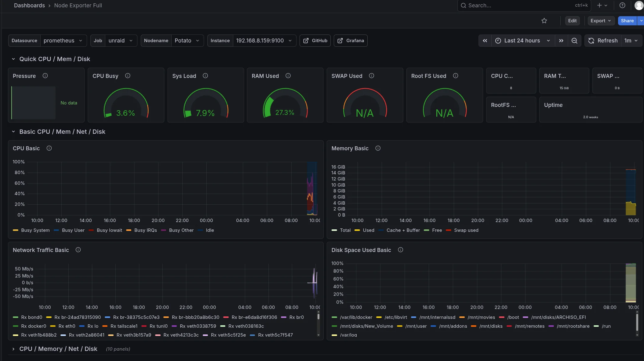
Task: Click Rx bond0 legend color swatch
Action: pos(16,317)
